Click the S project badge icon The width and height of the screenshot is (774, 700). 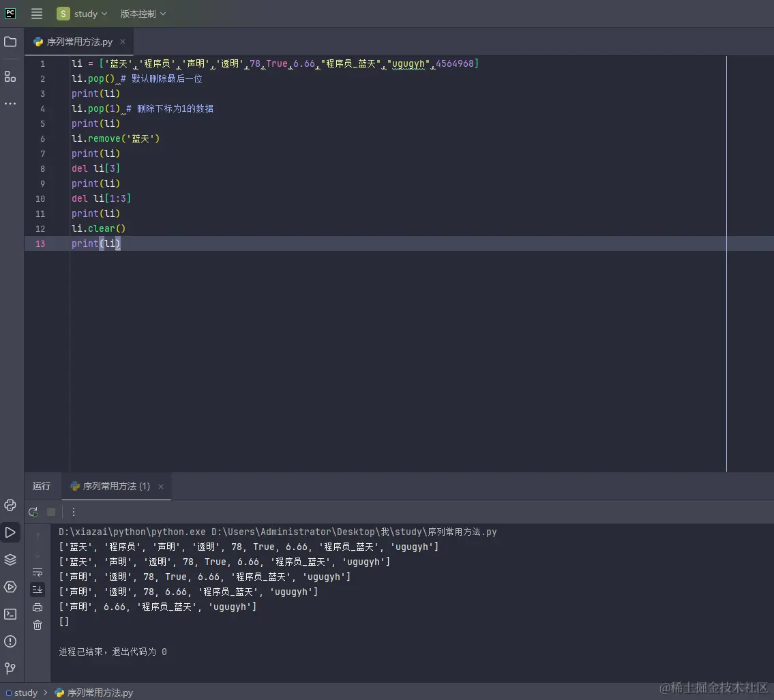click(x=63, y=14)
